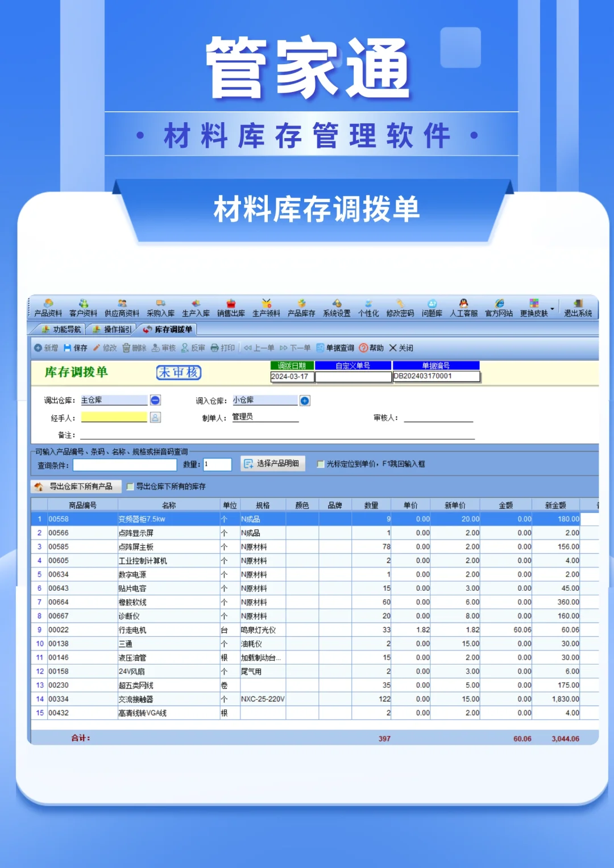The width and height of the screenshot is (614, 868).
Task: Open 修改密码 toolbar item
Action: [400, 308]
